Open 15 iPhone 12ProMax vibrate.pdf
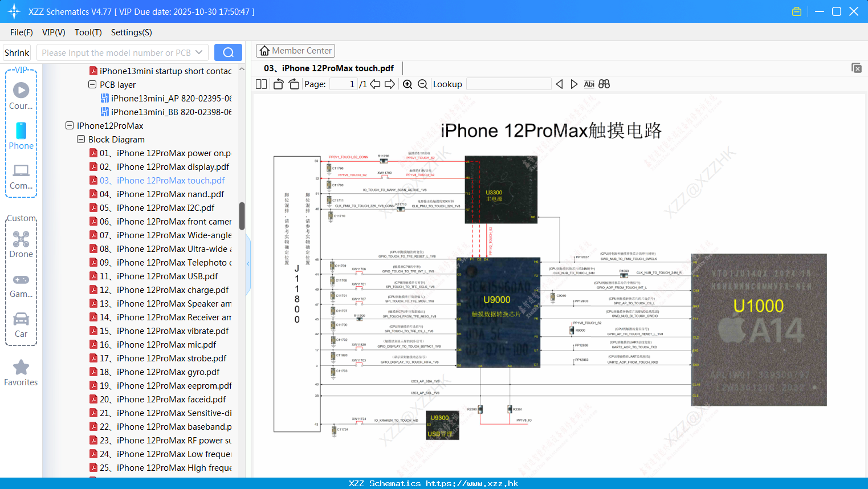 point(159,331)
